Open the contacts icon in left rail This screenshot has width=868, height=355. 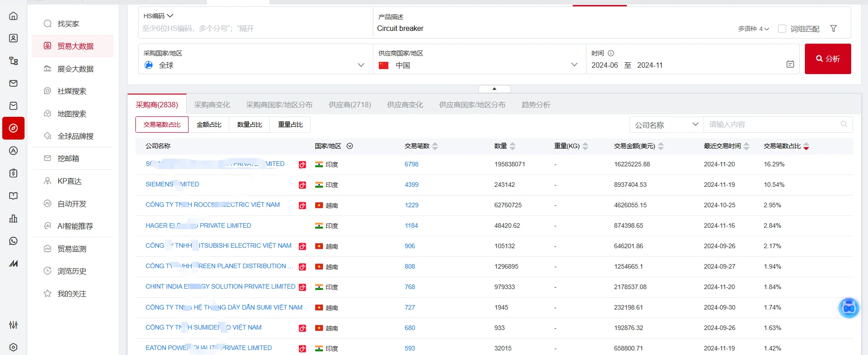pyautogui.click(x=14, y=38)
